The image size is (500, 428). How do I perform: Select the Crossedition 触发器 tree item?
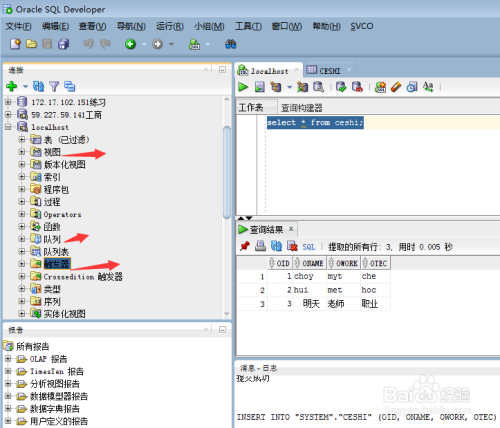click(83, 277)
